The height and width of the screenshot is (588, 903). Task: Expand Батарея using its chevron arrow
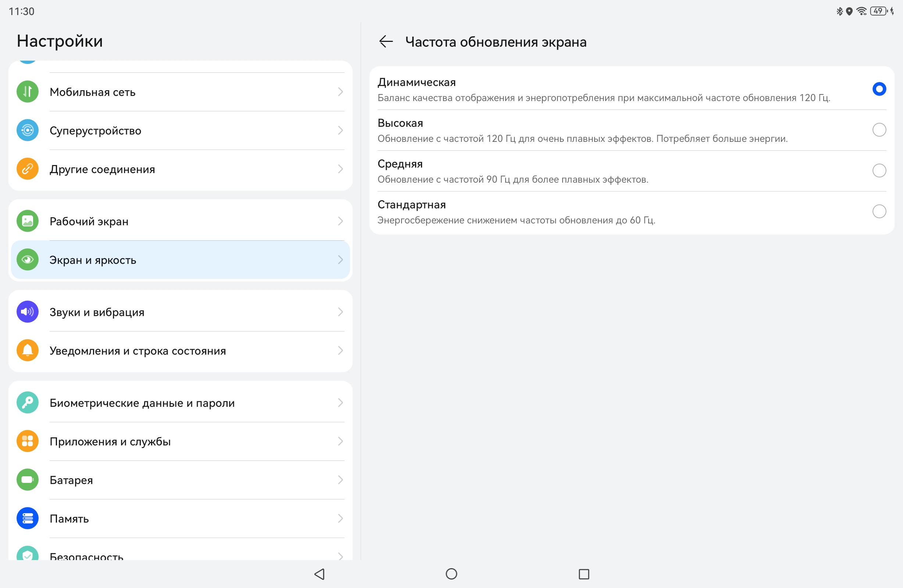[340, 480]
